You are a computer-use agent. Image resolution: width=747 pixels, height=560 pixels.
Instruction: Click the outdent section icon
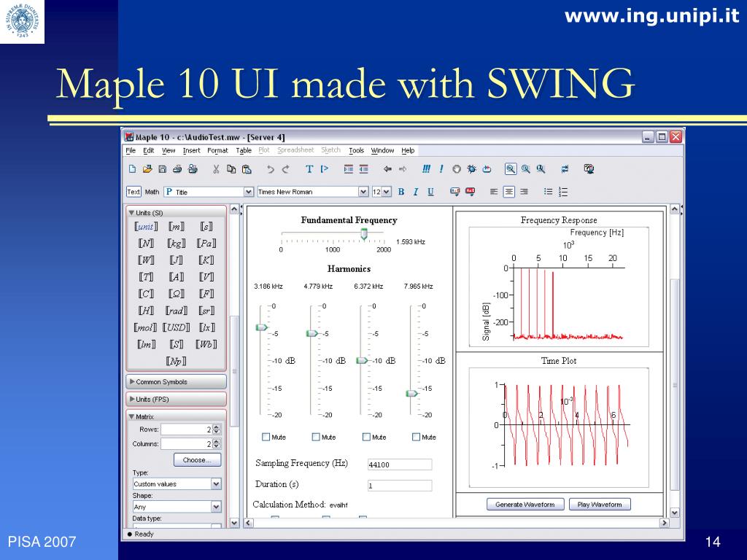363,168
